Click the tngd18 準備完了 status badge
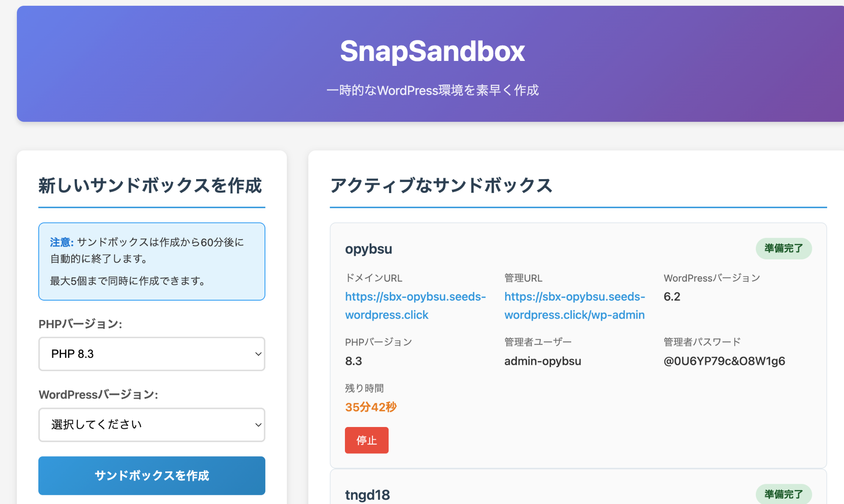 (x=783, y=494)
